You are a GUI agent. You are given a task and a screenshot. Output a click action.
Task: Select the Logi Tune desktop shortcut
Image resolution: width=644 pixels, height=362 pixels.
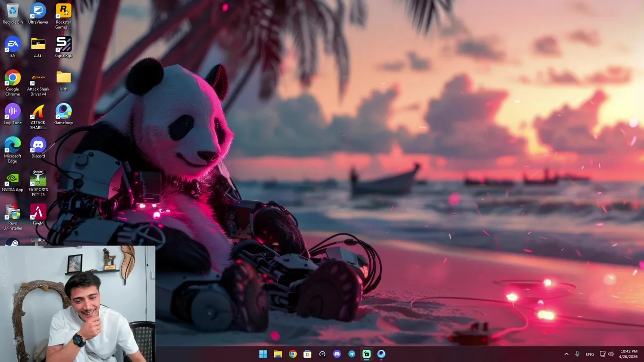tap(13, 115)
